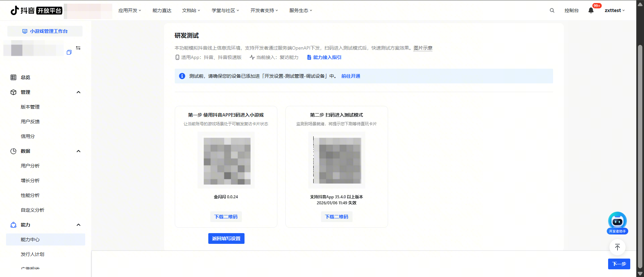
Task: Open the 能力接入指引 guide link
Action: pos(327,57)
